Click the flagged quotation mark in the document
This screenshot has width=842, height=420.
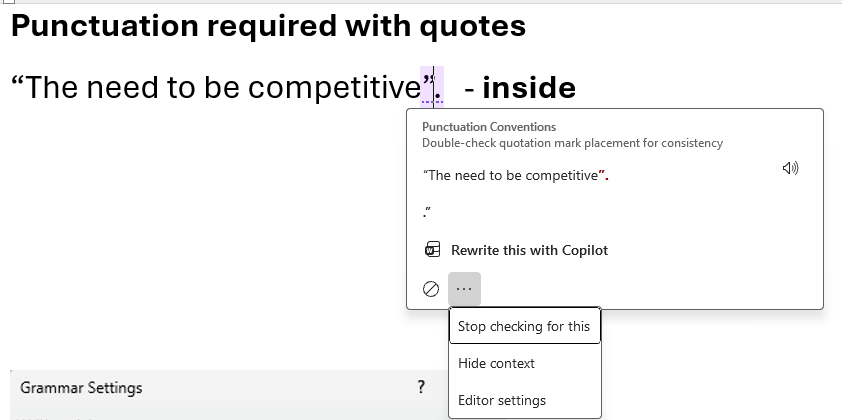427,87
